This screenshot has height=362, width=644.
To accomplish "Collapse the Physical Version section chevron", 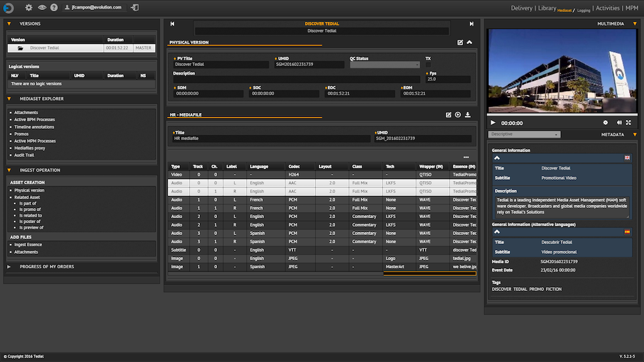I will point(469,42).
